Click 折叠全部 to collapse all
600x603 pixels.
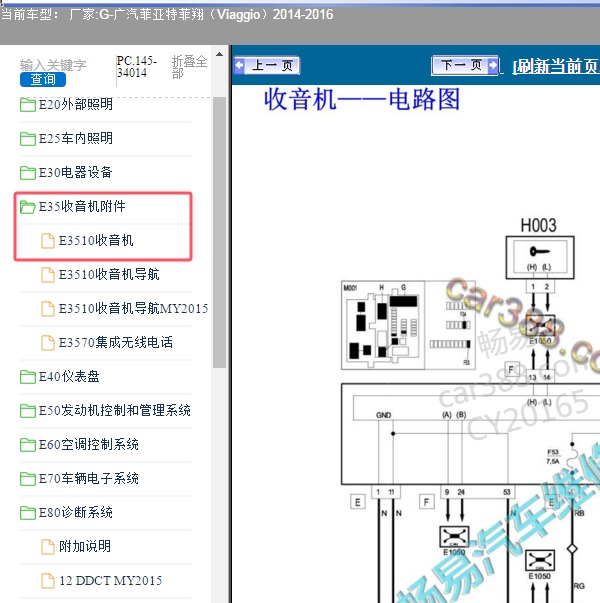click(189, 67)
